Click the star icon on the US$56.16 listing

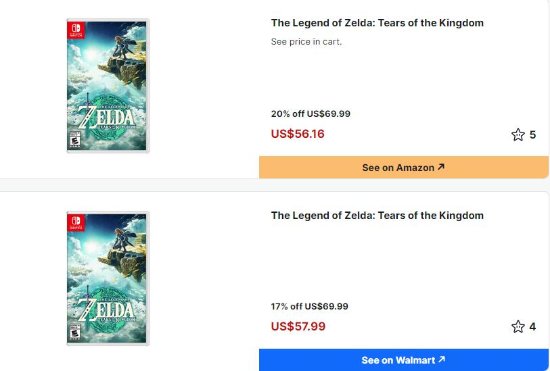pyautogui.click(x=518, y=135)
